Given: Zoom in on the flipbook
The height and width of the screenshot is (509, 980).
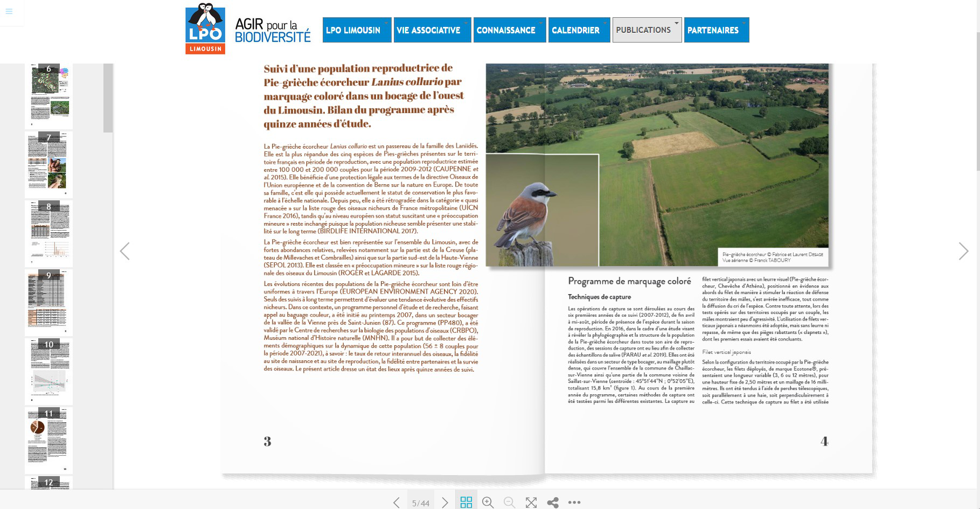Looking at the screenshot, I should pyautogui.click(x=488, y=502).
